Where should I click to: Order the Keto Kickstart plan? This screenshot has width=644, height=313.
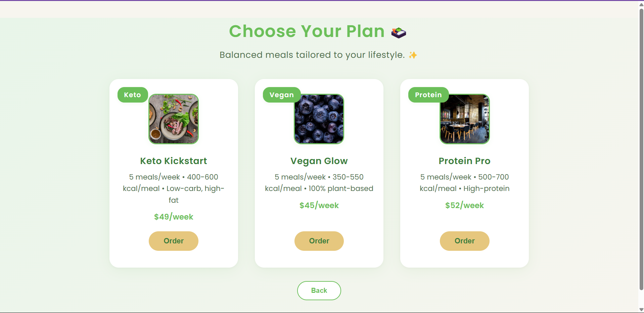tap(173, 241)
